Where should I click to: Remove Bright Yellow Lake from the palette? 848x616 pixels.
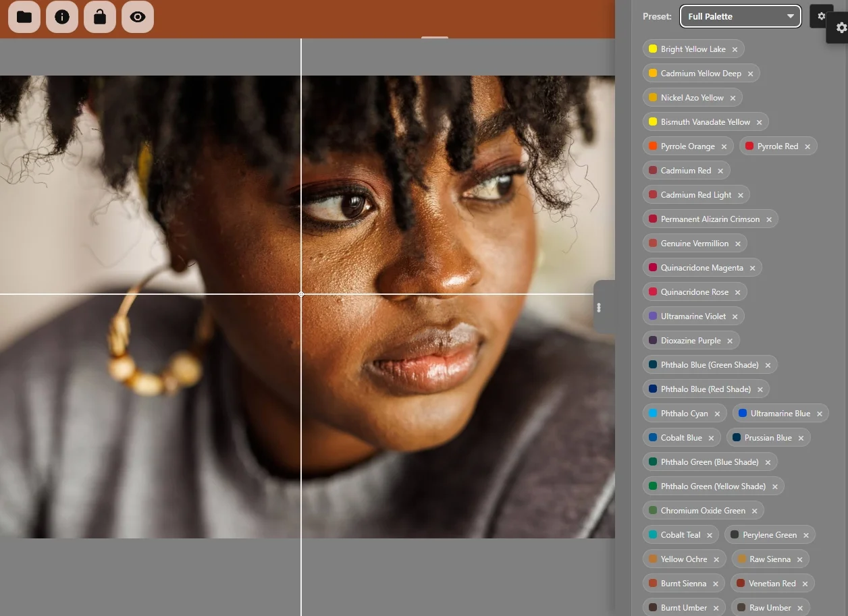click(735, 49)
